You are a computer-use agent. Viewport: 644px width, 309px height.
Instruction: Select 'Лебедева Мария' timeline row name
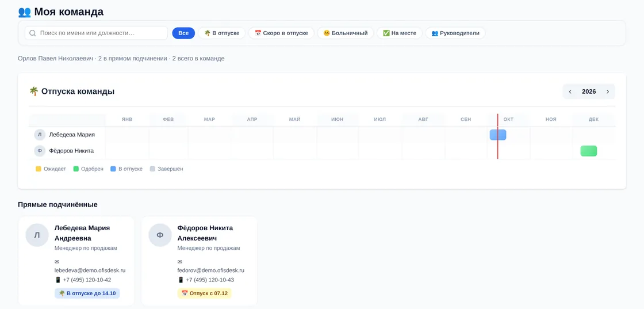(x=72, y=135)
